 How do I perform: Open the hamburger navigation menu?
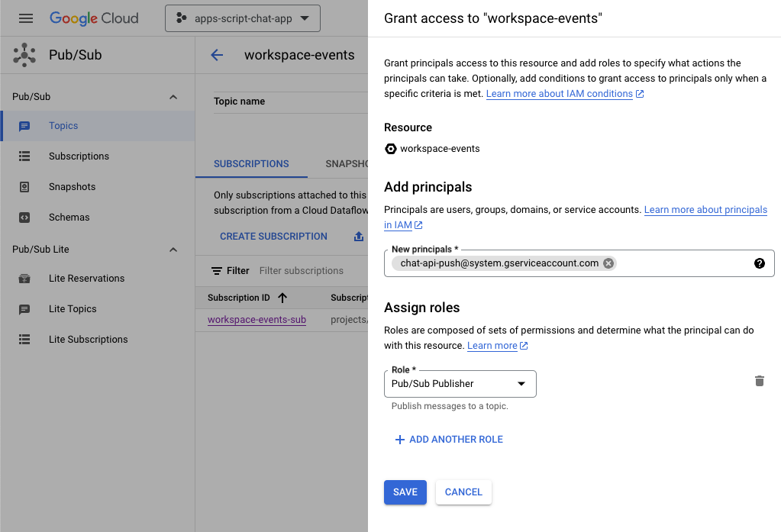[x=26, y=18]
